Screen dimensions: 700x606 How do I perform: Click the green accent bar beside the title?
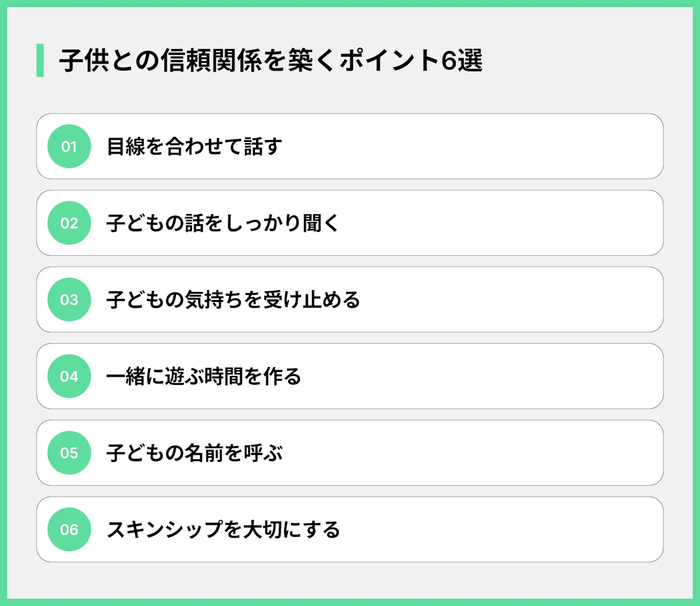(x=40, y=60)
